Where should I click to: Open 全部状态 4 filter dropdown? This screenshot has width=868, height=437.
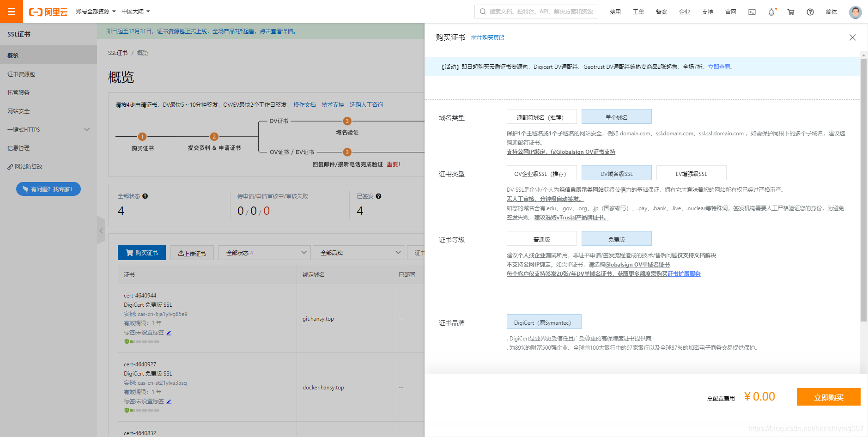[264, 253]
